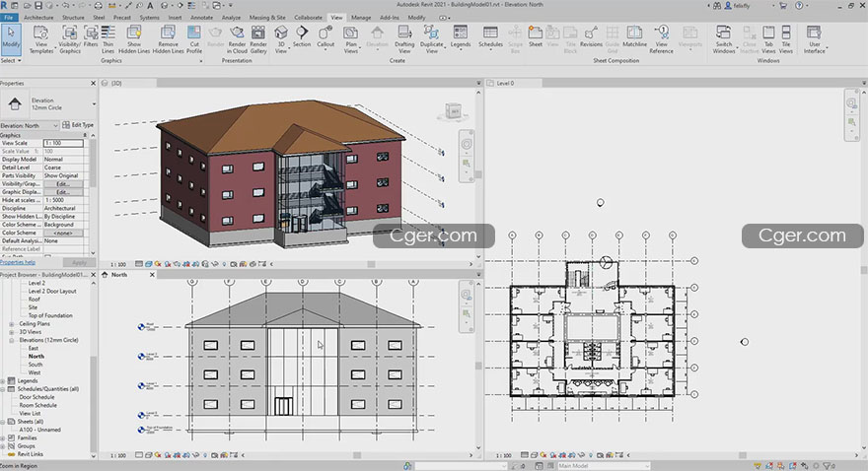Open the 3D View tool

[281, 39]
